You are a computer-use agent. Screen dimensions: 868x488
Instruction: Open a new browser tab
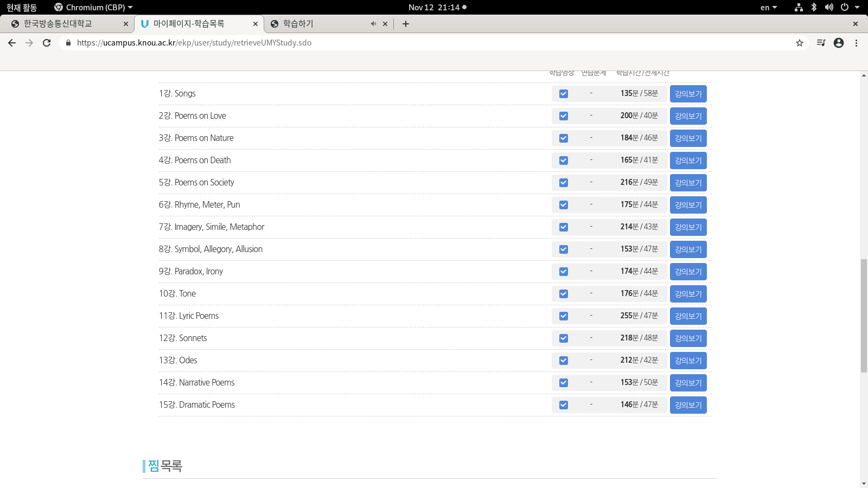[x=406, y=24]
